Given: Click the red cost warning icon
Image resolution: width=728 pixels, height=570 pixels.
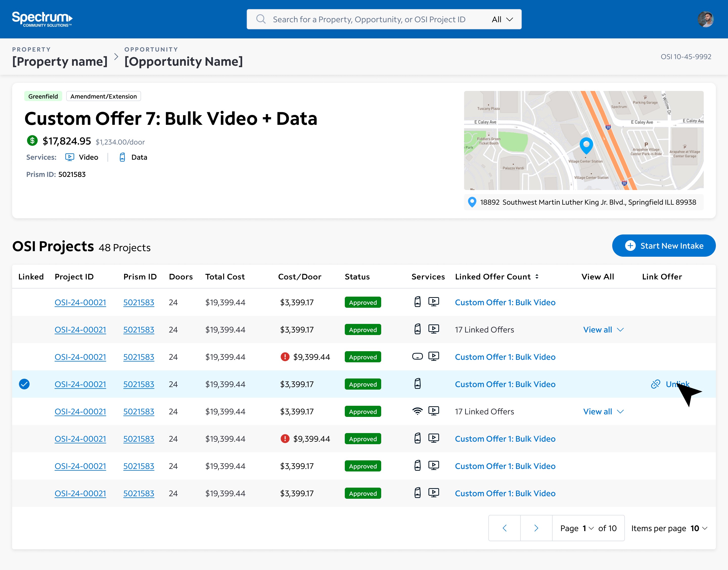Looking at the screenshot, I should [x=285, y=357].
